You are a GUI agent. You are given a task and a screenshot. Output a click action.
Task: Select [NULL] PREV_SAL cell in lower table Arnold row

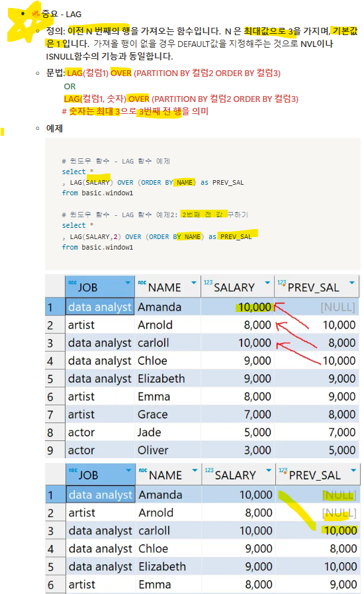point(318,513)
